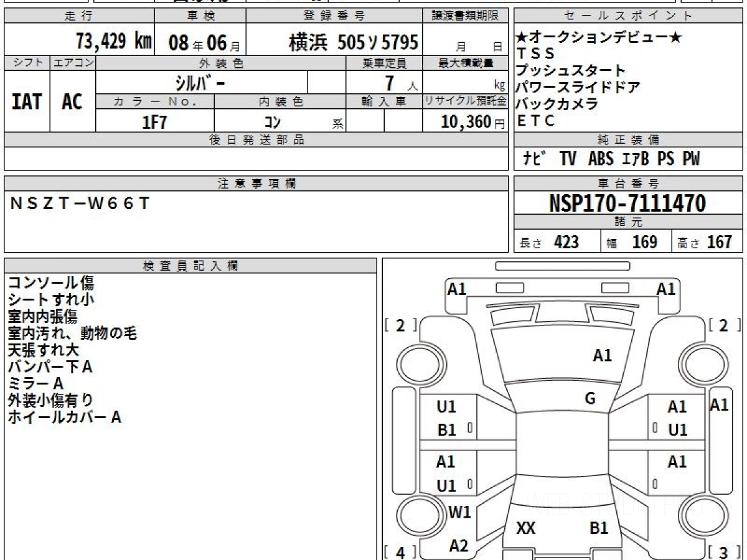Screen dimensions: 747x560
Task: Click the A1 mark on the hood
Action: pyautogui.click(x=602, y=356)
